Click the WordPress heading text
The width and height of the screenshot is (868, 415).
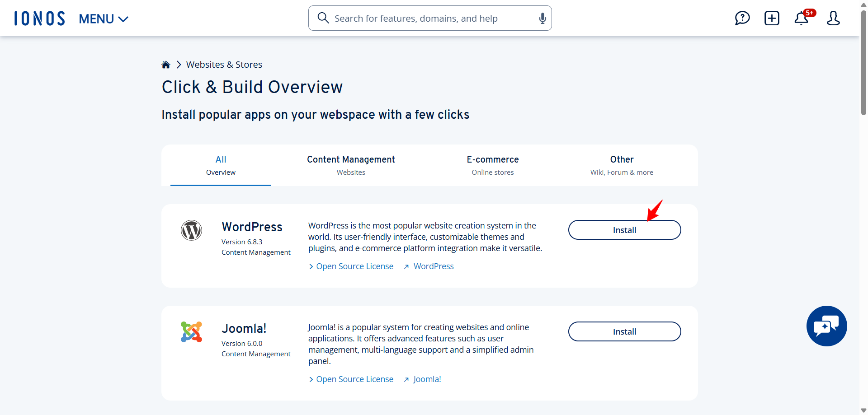point(252,227)
